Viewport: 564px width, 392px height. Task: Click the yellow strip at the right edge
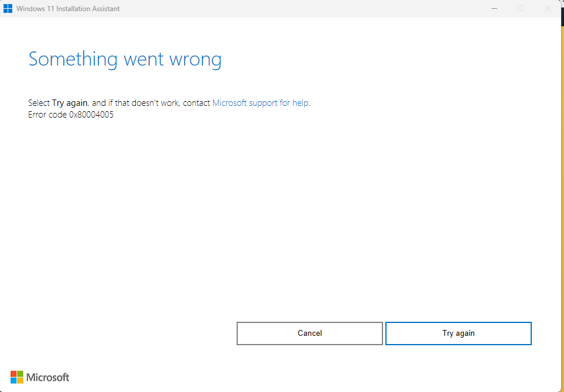(562, 176)
